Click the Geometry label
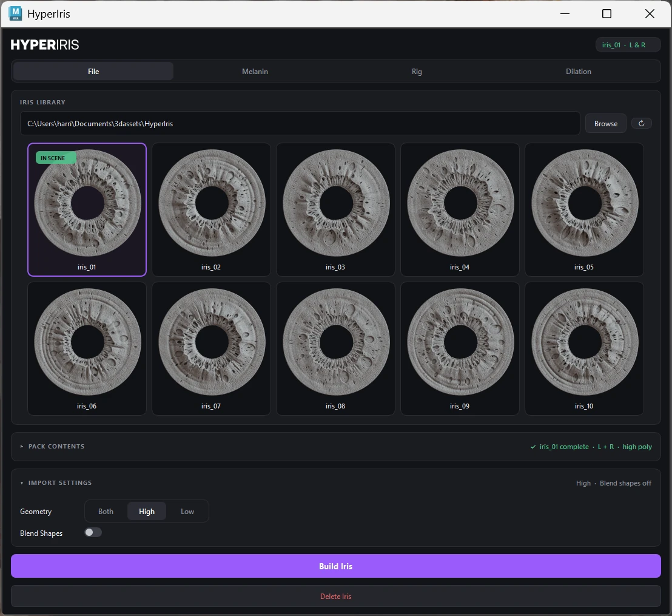This screenshot has height=616, width=672. click(x=36, y=512)
